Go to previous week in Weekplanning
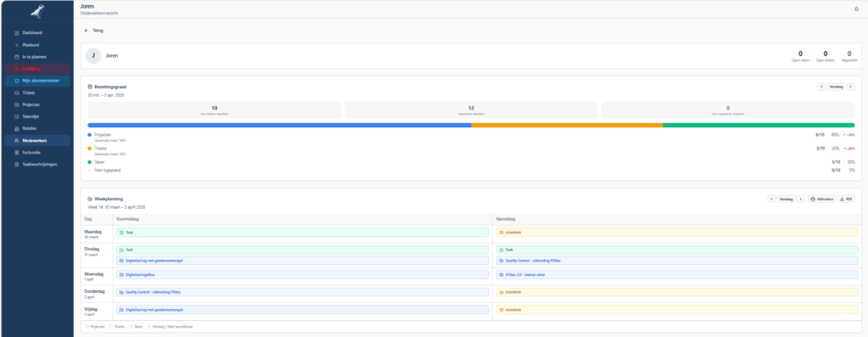Viewport: 868px width, 337px height. [x=771, y=199]
